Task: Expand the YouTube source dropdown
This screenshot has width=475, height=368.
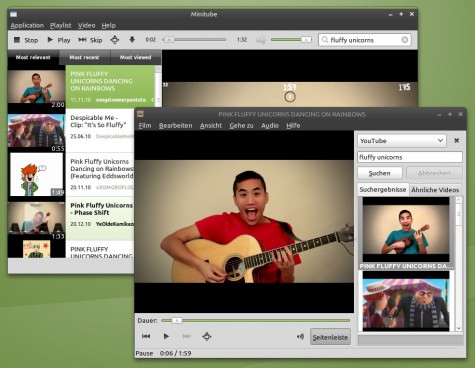Action: pos(402,141)
